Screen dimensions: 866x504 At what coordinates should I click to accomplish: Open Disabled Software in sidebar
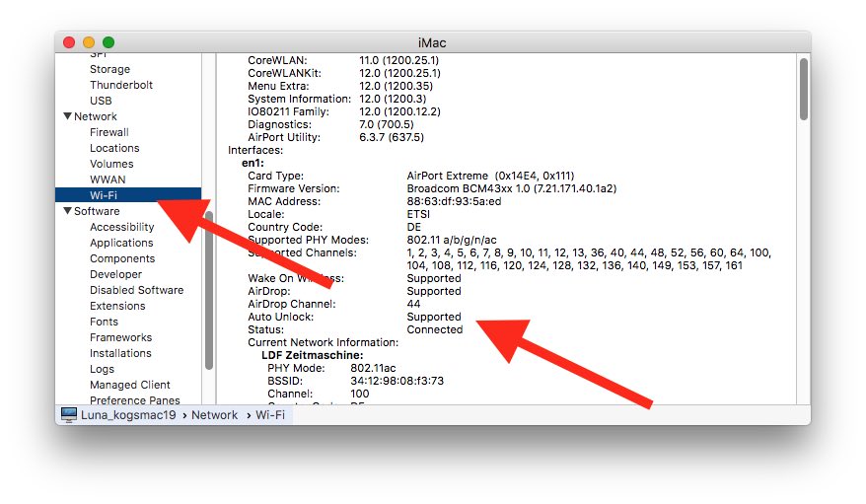tap(136, 290)
